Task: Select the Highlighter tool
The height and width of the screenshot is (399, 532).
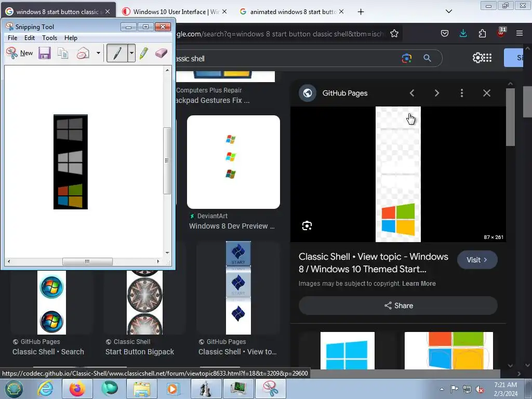Action: point(144,53)
